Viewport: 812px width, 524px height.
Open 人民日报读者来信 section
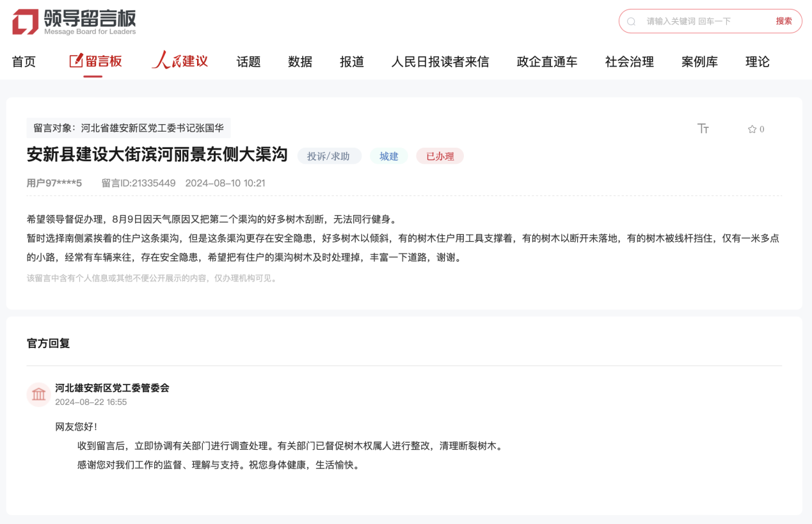[440, 62]
